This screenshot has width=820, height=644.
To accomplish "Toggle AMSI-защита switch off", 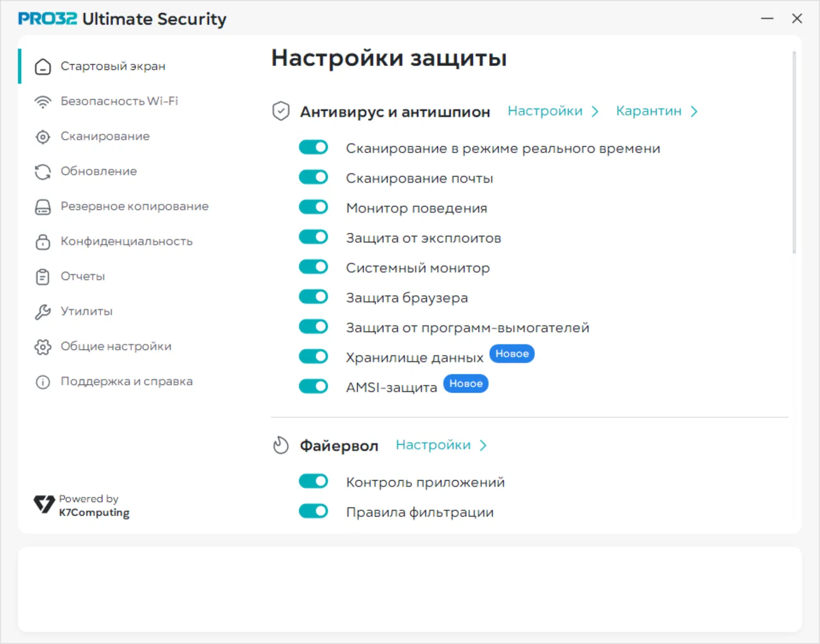I will pyautogui.click(x=313, y=387).
